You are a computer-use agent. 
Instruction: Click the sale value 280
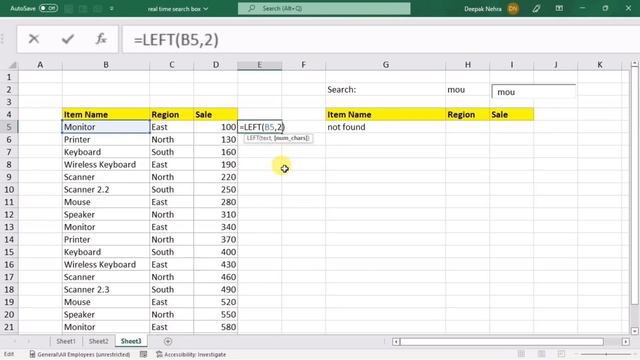[x=216, y=202]
